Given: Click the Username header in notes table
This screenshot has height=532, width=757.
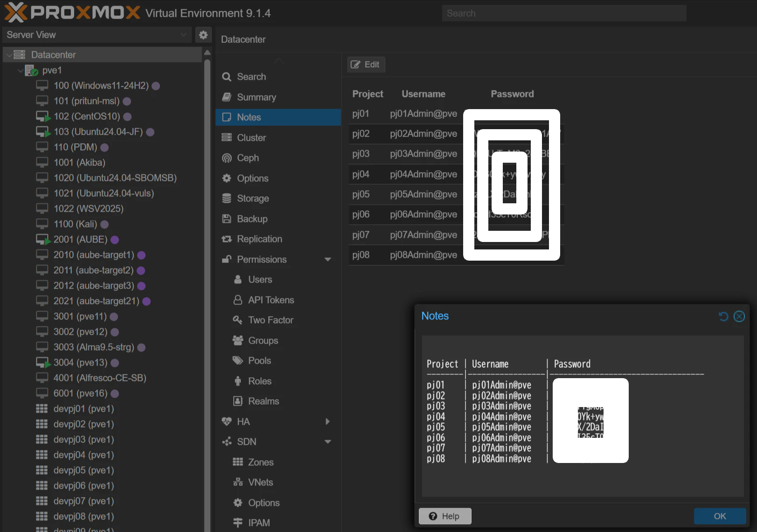Looking at the screenshot, I should click(x=424, y=94).
